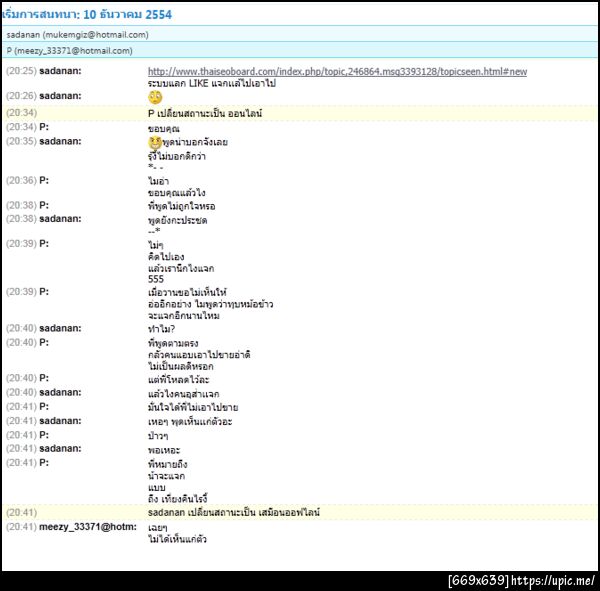The width and height of the screenshot is (600, 591).
Task: Click message "จะแจกอีกนานไหม"
Action: (x=183, y=316)
